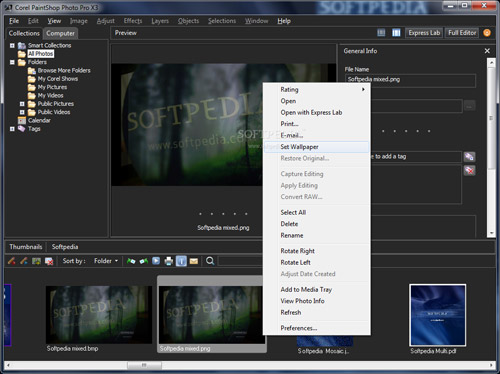The width and height of the screenshot is (500, 374).
Task: Click the Print icon in the thumbnails toolbar
Action: click(x=169, y=261)
